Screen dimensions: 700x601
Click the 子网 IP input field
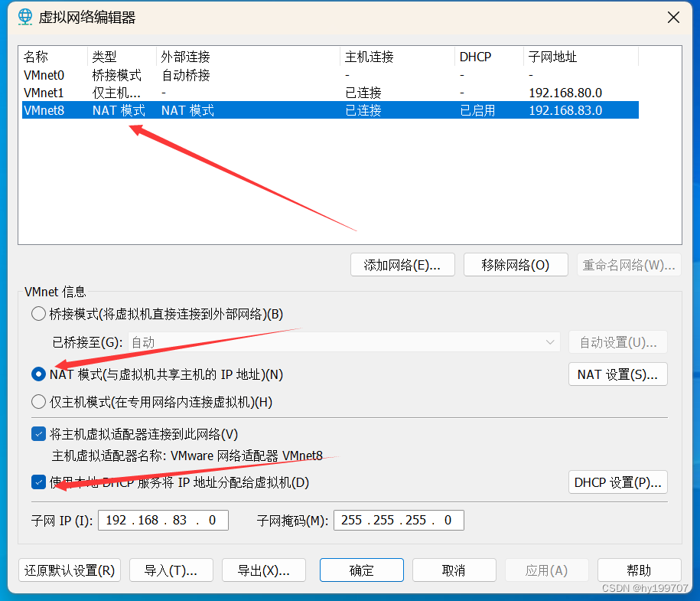[x=163, y=520]
